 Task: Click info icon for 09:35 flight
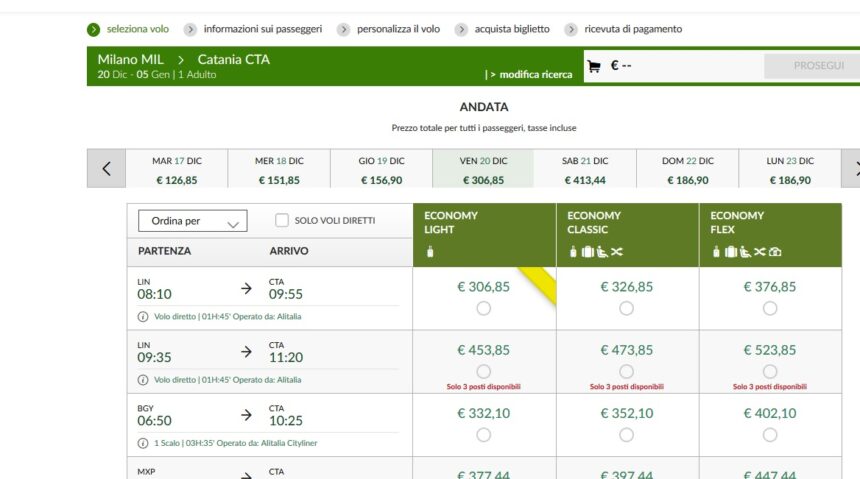pos(143,380)
